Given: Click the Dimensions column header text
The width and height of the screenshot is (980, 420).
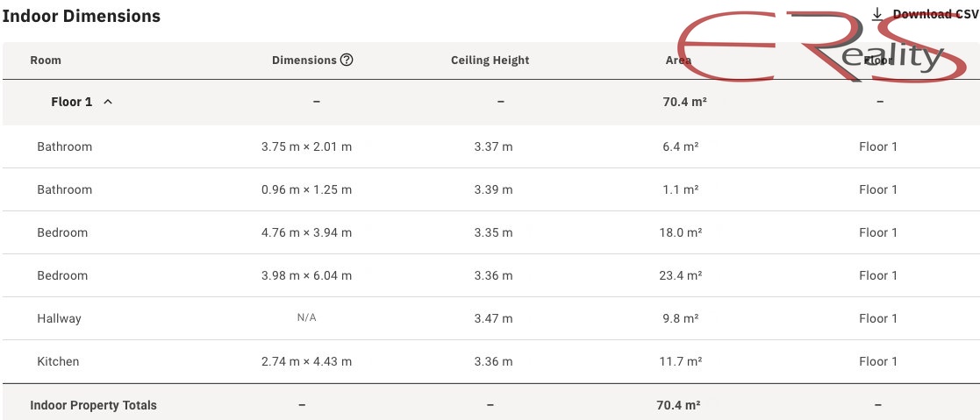Looking at the screenshot, I should [304, 60].
